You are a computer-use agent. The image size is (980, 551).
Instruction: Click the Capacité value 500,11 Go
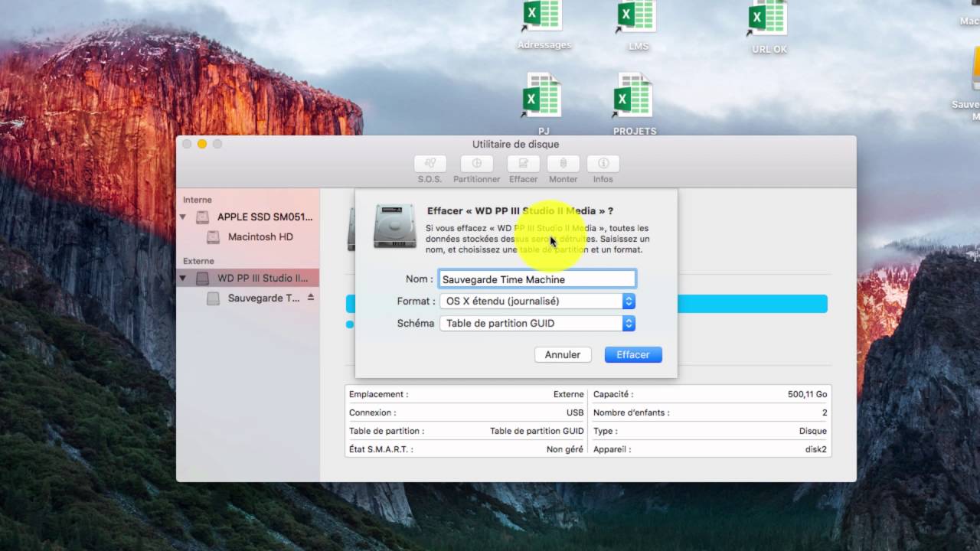tap(807, 394)
